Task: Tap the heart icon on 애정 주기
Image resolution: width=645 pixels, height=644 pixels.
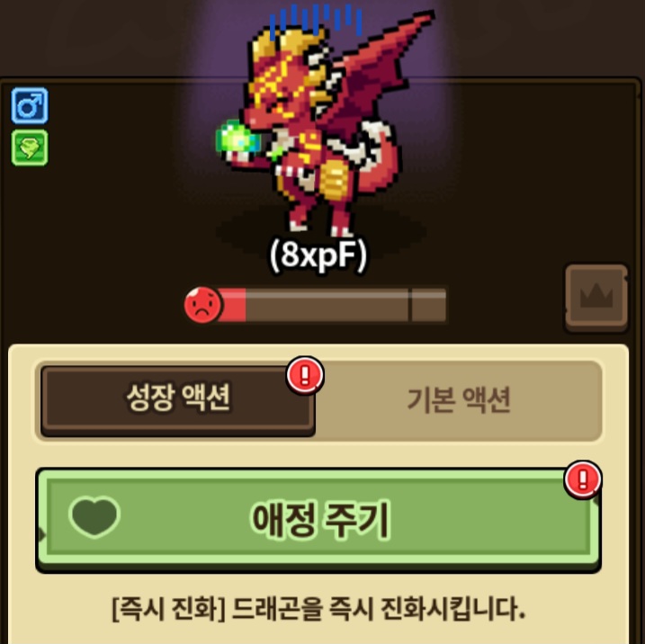Action: click(94, 517)
